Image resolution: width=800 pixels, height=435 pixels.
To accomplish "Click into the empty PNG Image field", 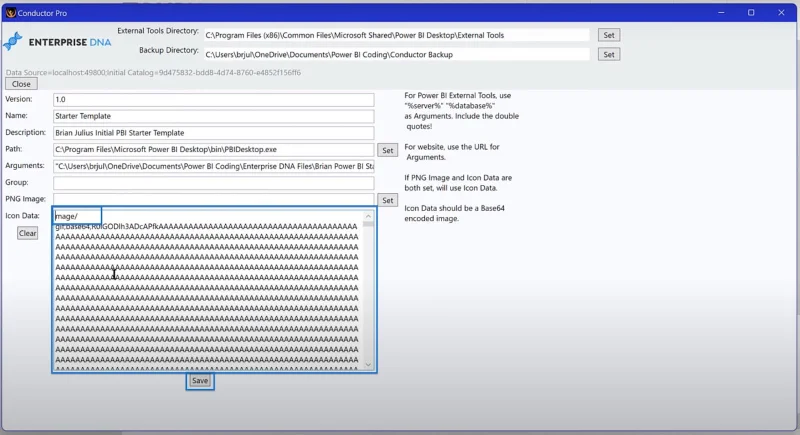I will point(213,199).
